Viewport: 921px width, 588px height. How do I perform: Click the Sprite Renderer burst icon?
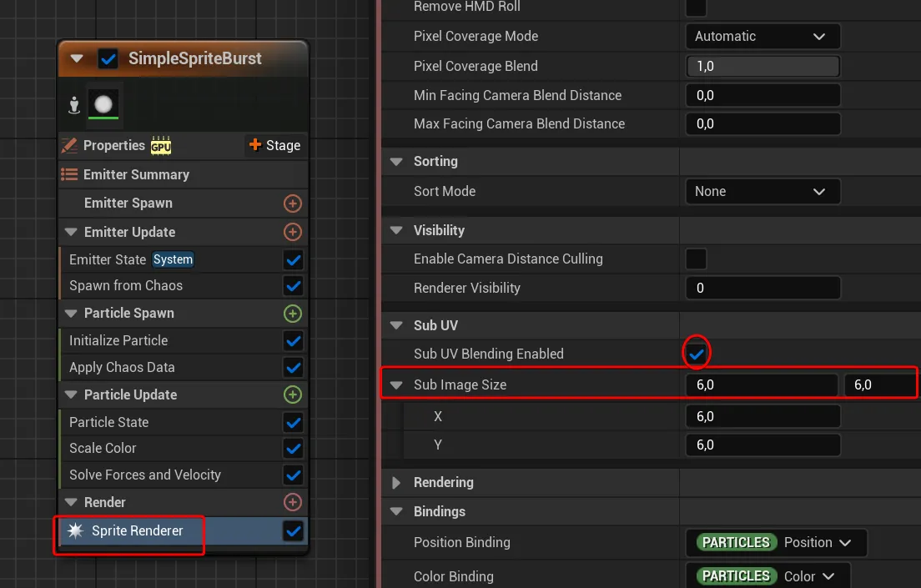tap(75, 530)
